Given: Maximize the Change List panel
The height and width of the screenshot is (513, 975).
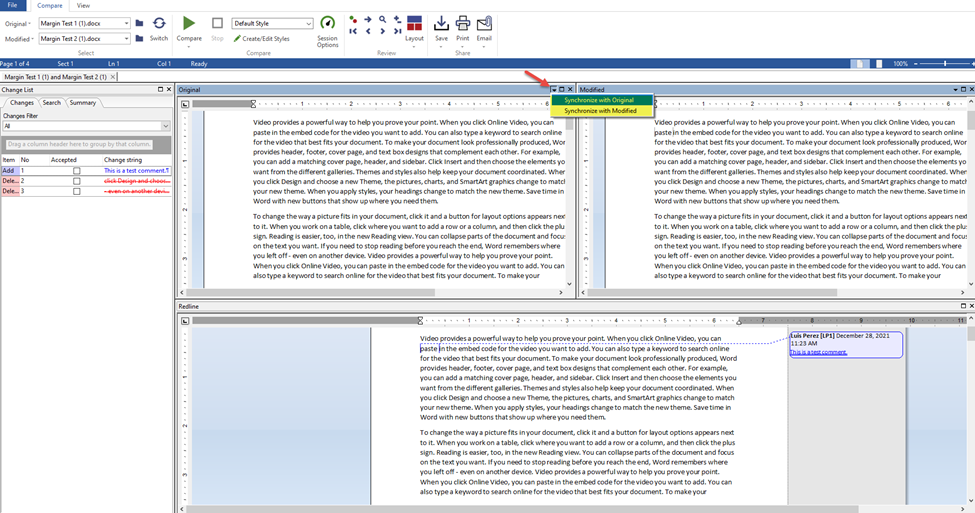Looking at the screenshot, I should [x=160, y=90].
